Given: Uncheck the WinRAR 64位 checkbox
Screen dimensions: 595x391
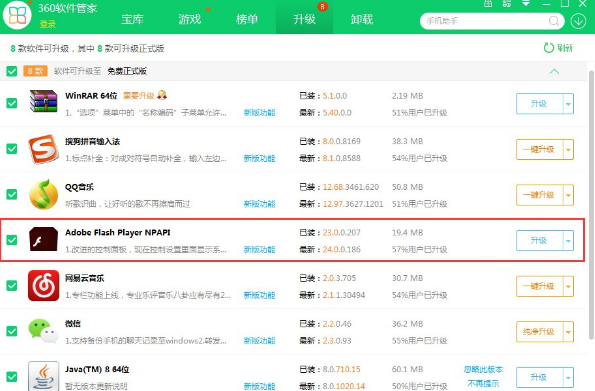Looking at the screenshot, I should pos(12,103).
